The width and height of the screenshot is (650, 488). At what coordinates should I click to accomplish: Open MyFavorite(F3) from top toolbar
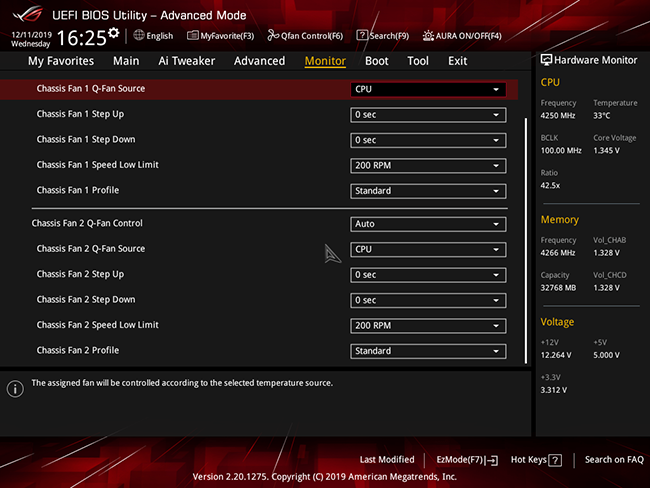pos(192,36)
